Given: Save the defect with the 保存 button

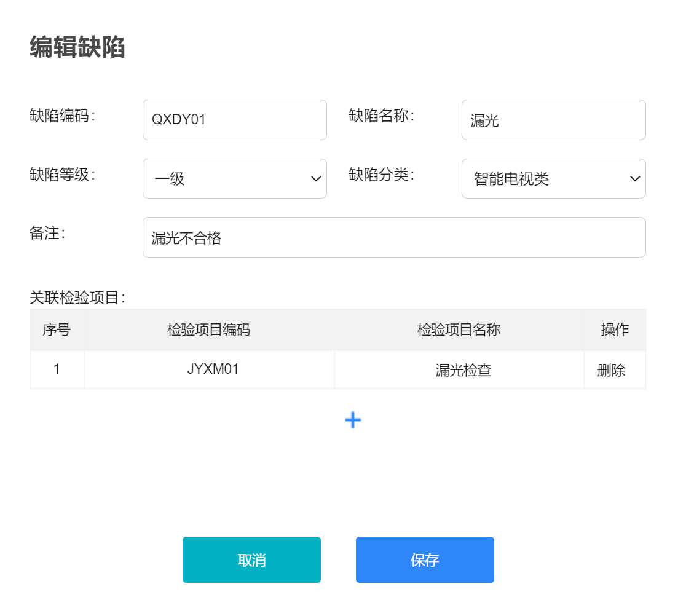Looking at the screenshot, I should pos(425,559).
